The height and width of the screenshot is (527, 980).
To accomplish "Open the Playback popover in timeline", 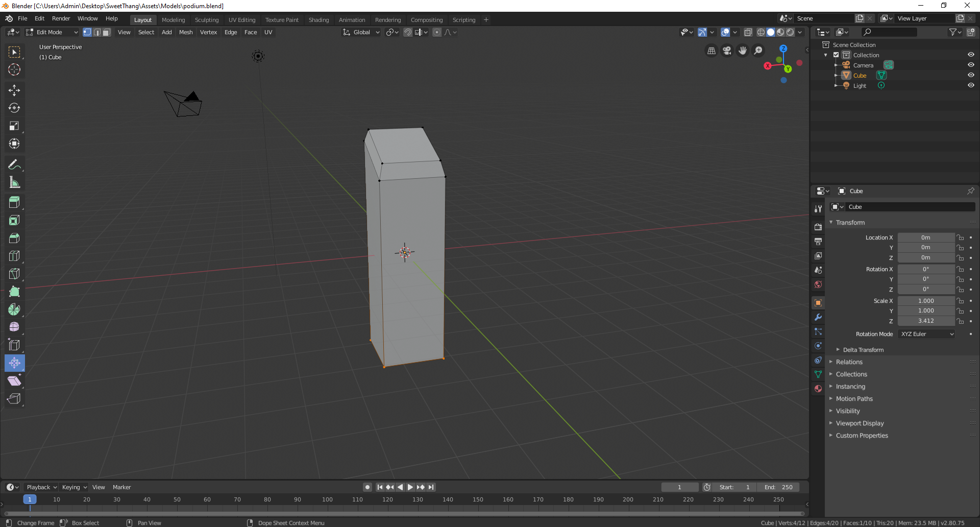I will coord(41,487).
